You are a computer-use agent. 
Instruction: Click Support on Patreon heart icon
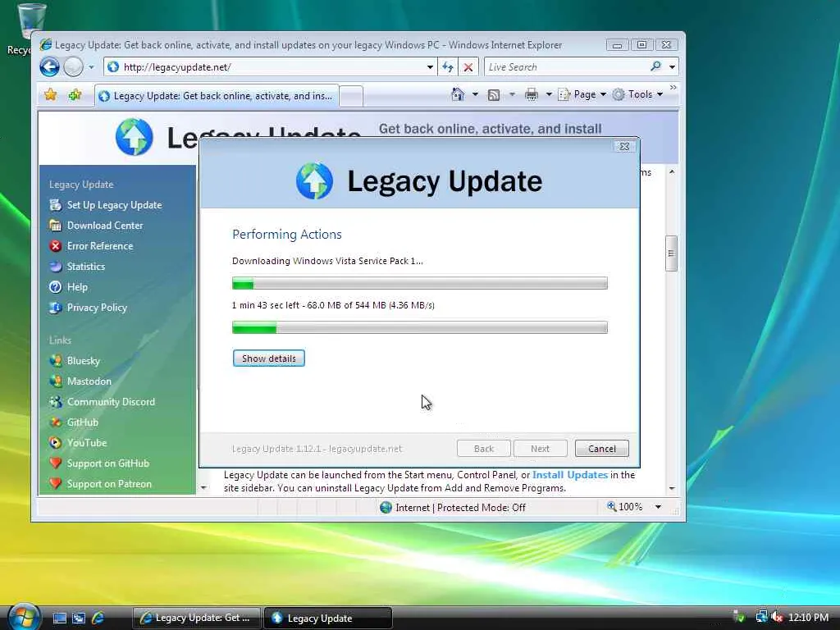(55, 483)
